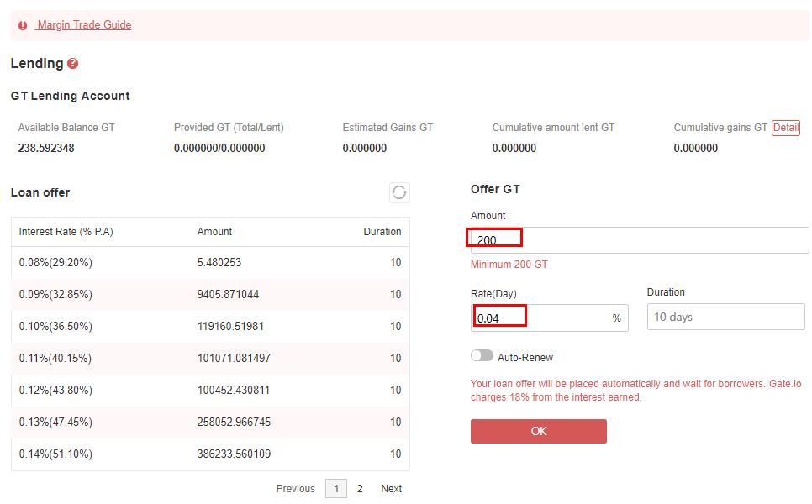Open the Lending help question-mark icon
This screenshot has height=504, width=812.
pos(73,64)
